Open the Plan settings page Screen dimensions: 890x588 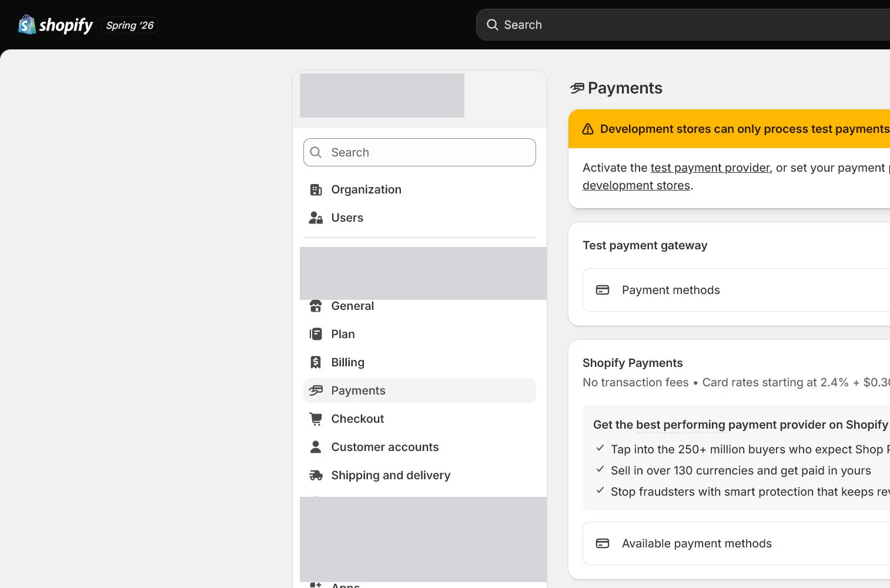pos(420,334)
